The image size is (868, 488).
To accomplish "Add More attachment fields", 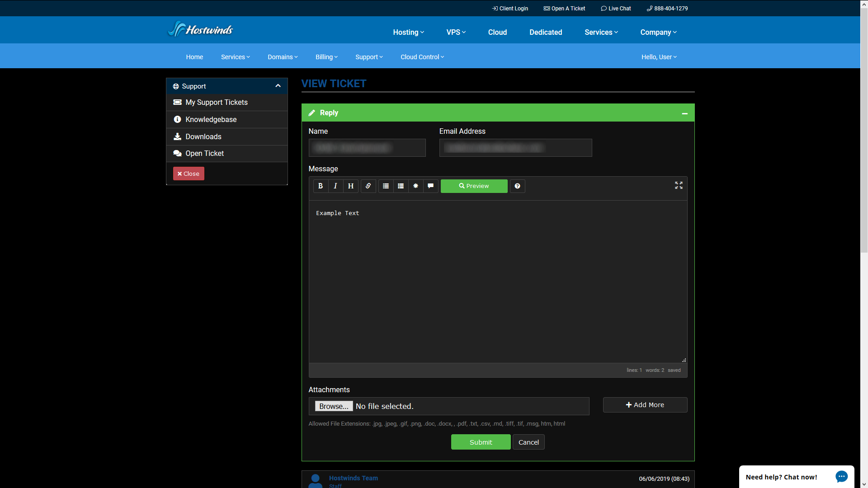I will (x=645, y=405).
